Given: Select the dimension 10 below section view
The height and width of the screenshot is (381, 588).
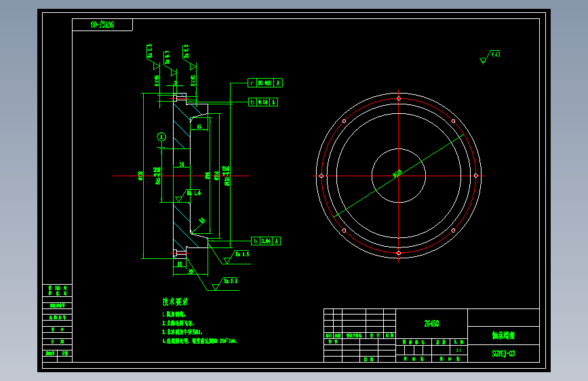Looking at the screenshot, I should (180, 264).
